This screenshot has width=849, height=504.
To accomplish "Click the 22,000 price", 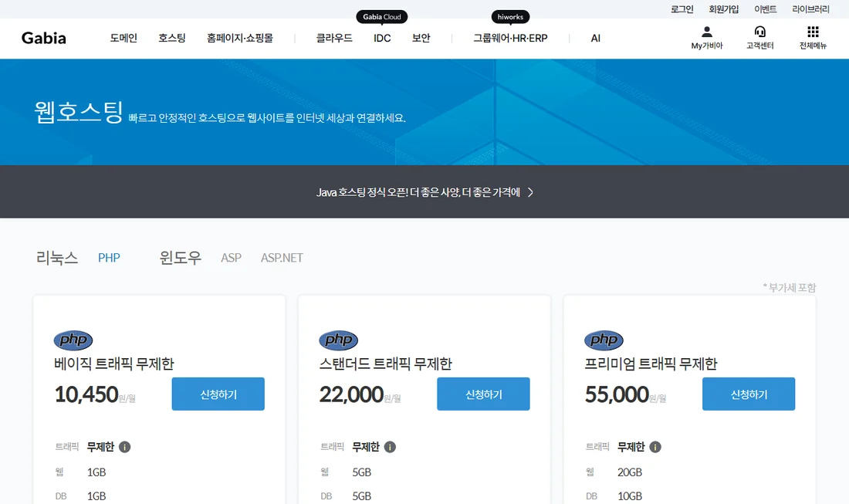I will [x=351, y=394].
